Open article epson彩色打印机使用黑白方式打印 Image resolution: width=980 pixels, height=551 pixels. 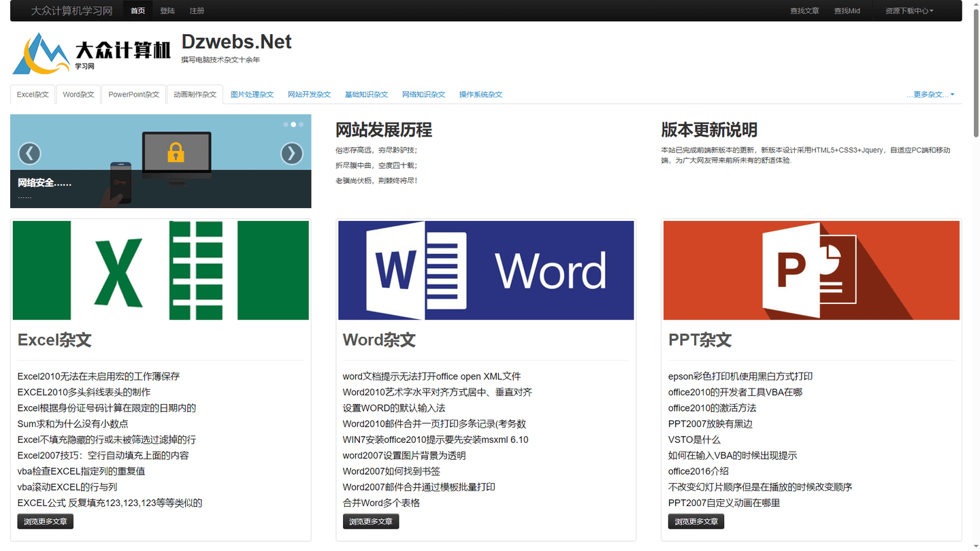tap(740, 376)
